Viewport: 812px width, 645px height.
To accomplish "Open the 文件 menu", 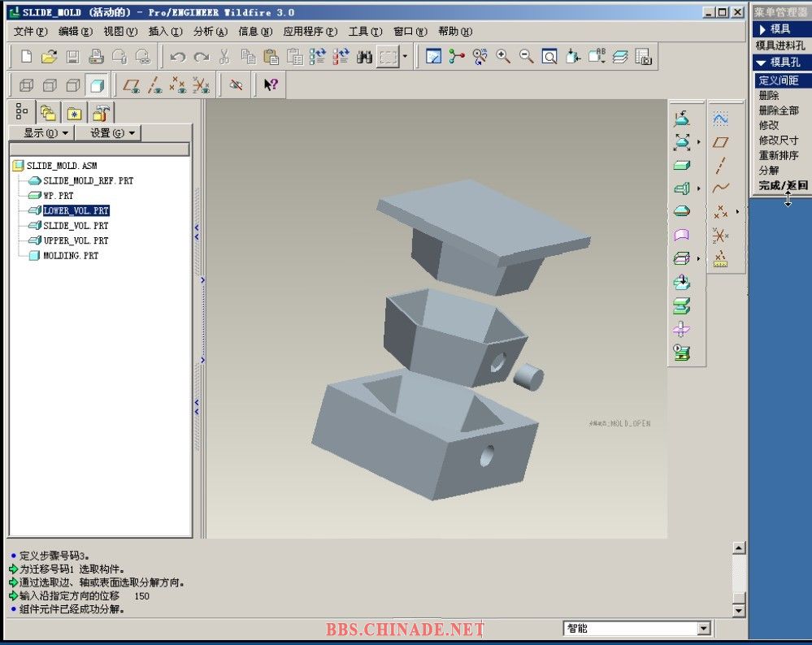I will [31, 32].
